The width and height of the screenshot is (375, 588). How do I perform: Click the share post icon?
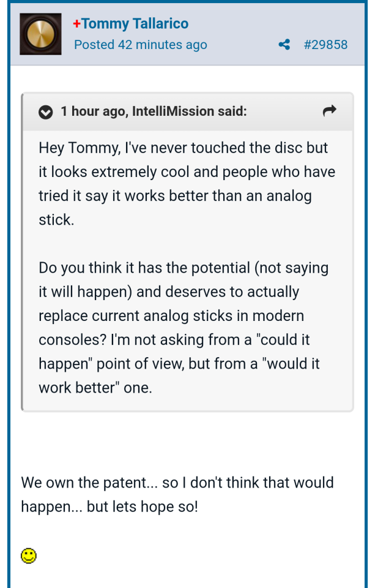tap(284, 45)
